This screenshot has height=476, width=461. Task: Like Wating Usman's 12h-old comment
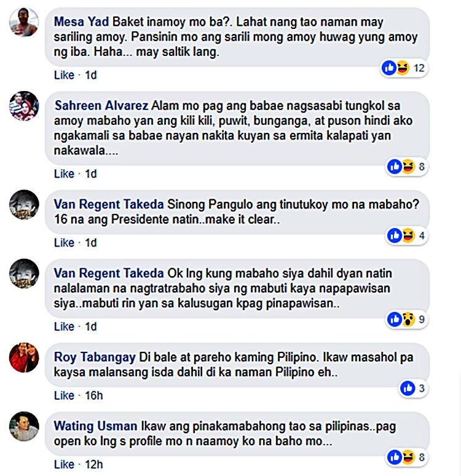pyautogui.click(x=64, y=464)
